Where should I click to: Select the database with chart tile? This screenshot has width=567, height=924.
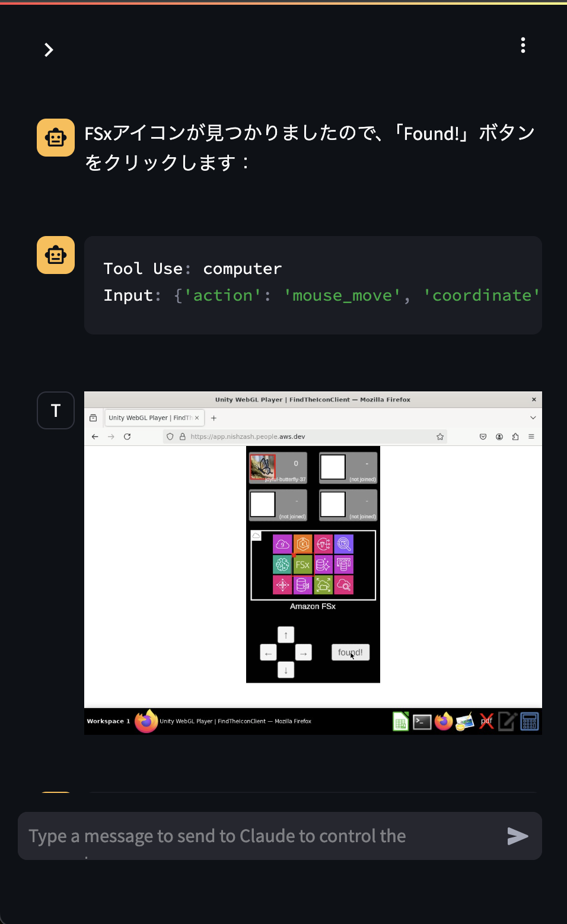pyautogui.click(x=302, y=585)
